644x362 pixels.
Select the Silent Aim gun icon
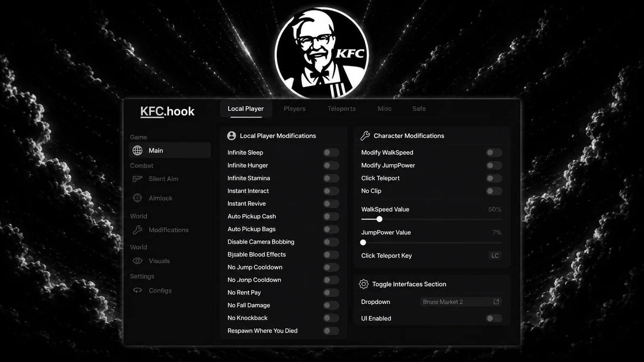137,179
